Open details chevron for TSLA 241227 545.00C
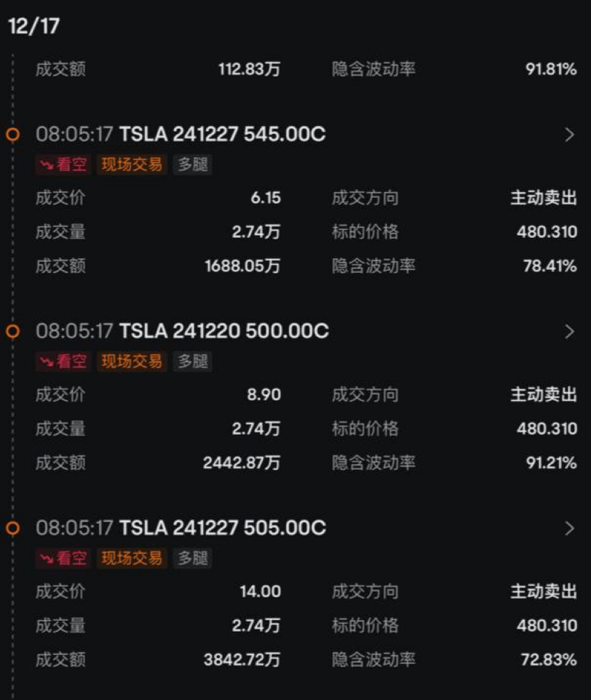The width and height of the screenshot is (591, 700). 569,135
